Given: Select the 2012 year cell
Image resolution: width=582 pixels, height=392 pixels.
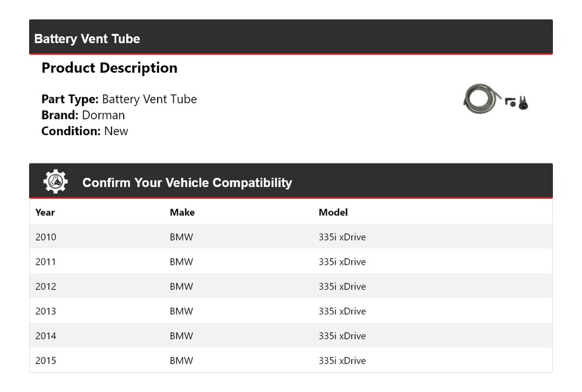Looking at the screenshot, I should point(45,287).
